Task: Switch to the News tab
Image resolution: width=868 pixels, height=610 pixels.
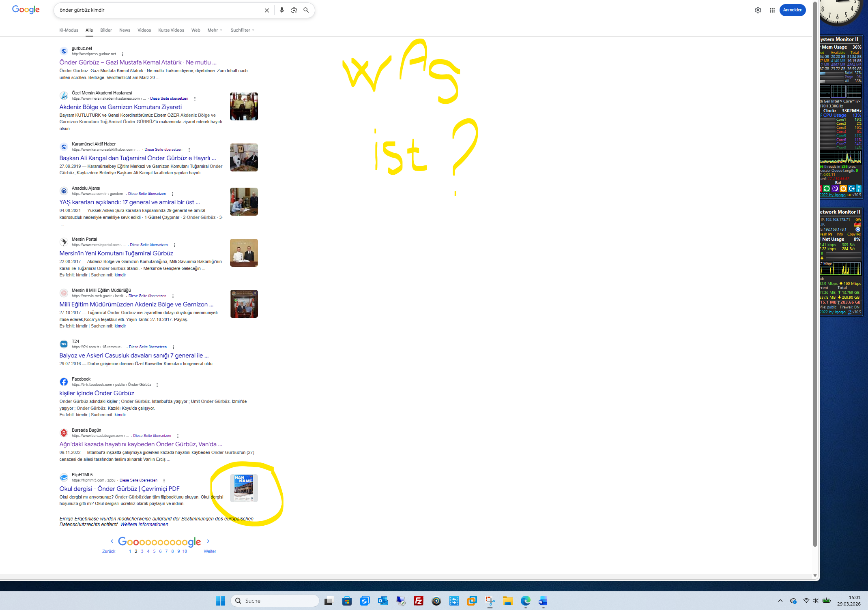Action: point(125,30)
